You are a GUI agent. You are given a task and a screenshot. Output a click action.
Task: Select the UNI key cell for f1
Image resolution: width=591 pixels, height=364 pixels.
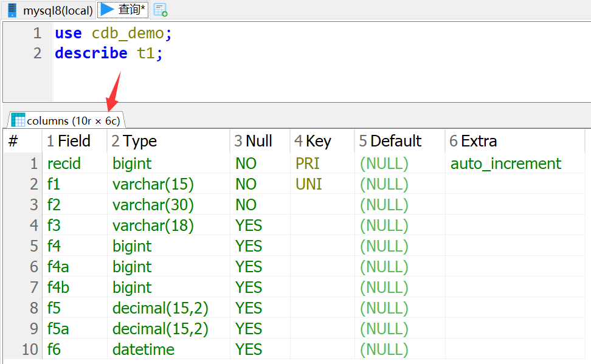[x=309, y=184]
